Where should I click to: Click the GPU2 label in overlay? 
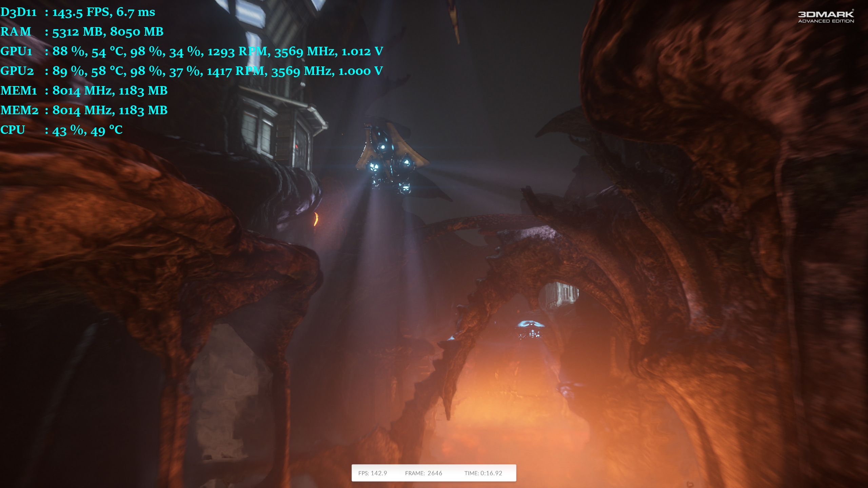pyautogui.click(x=17, y=71)
